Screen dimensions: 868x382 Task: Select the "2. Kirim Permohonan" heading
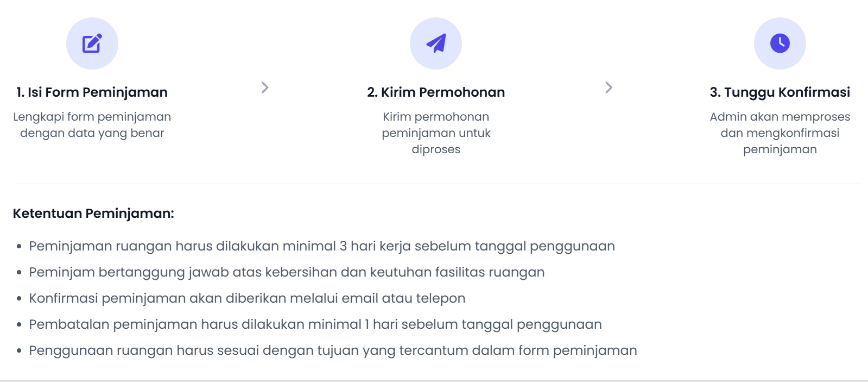pyautogui.click(x=436, y=92)
